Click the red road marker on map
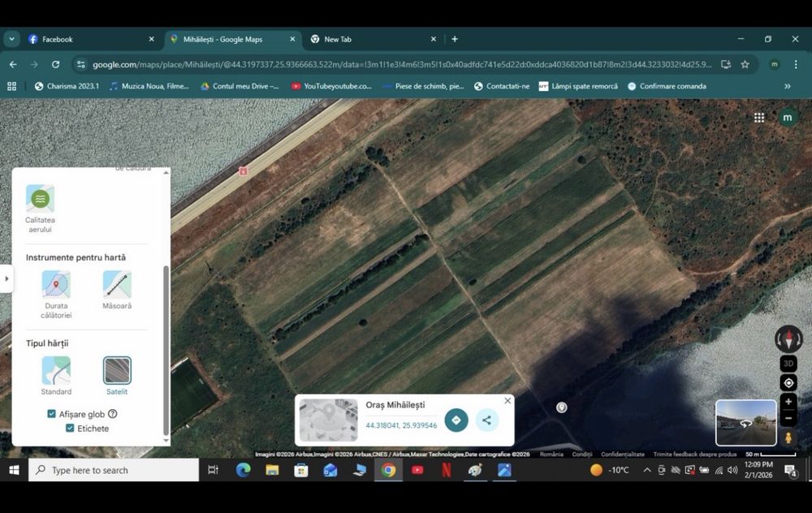 243,170
